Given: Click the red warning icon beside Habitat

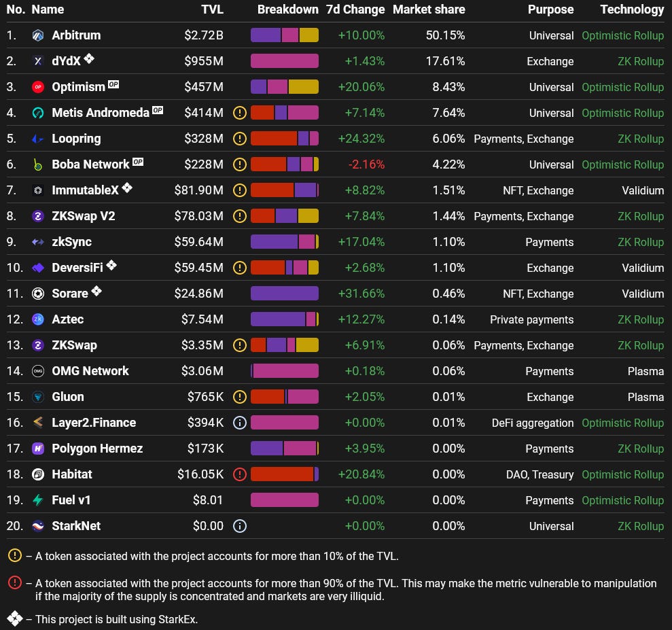Looking at the screenshot, I should click(240, 474).
